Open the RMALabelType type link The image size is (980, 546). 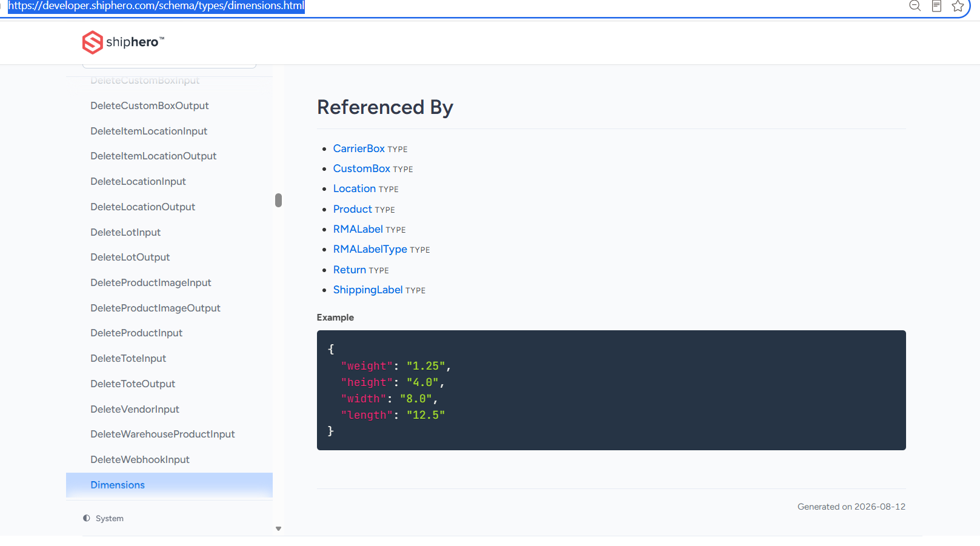pos(370,249)
